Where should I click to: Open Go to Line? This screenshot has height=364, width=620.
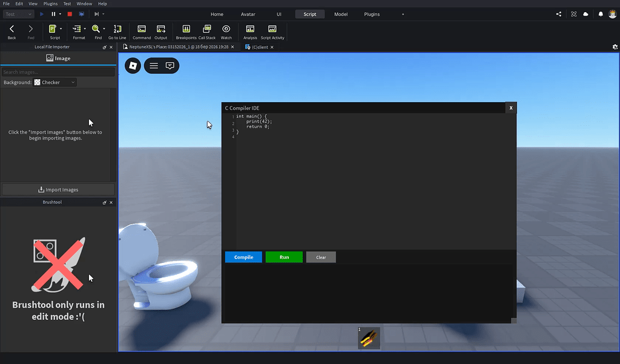[117, 32]
